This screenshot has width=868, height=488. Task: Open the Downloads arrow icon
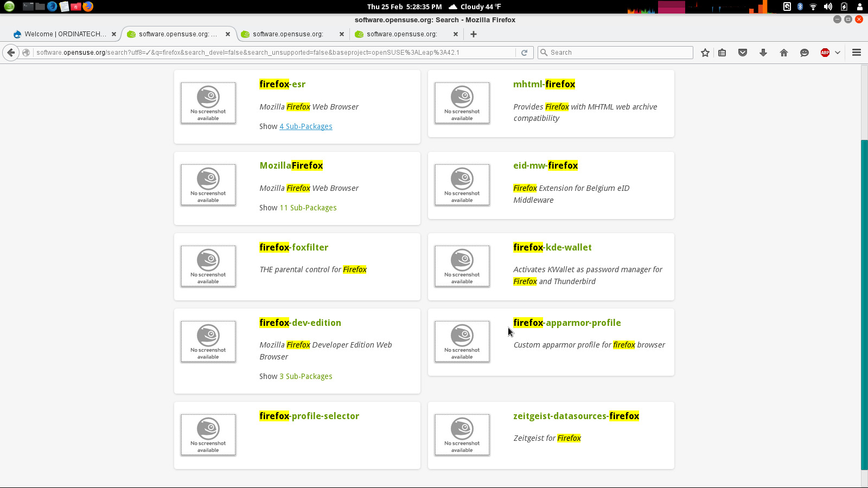tap(763, 53)
